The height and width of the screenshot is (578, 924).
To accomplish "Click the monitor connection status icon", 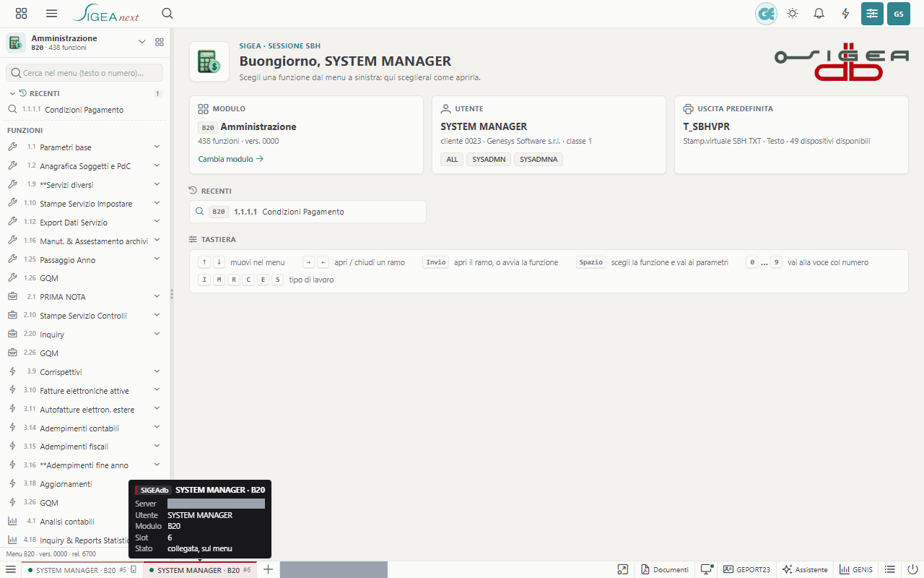I will tap(707, 570).
